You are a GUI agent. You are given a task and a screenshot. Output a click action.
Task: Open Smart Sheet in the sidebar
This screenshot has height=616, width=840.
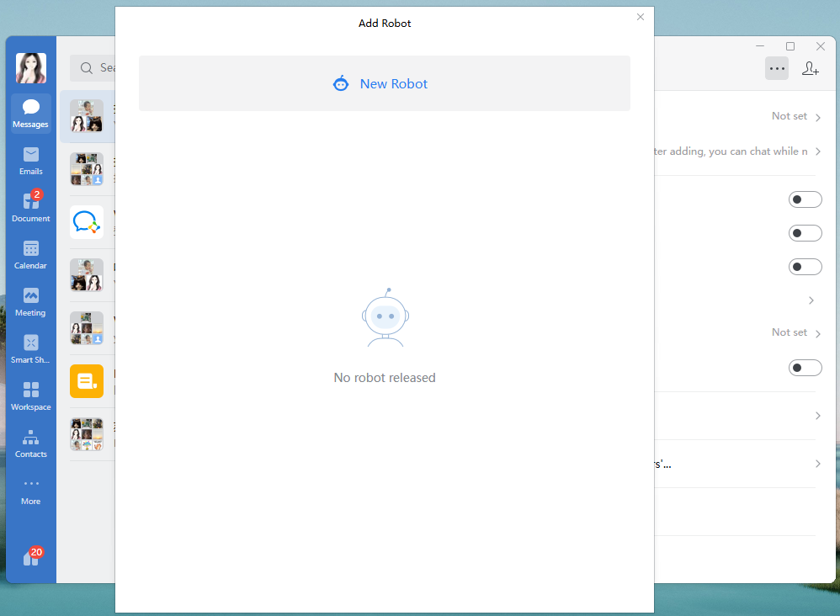(x=30, y=348)
